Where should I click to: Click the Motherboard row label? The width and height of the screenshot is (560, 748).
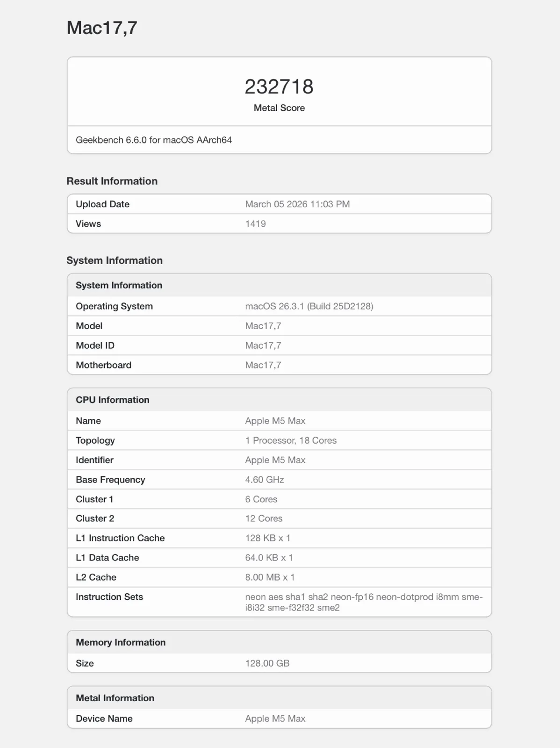[x=103, y=365]
